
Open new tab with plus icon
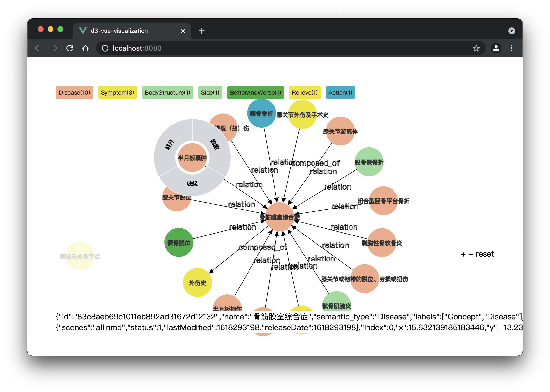tap(201, 31)
